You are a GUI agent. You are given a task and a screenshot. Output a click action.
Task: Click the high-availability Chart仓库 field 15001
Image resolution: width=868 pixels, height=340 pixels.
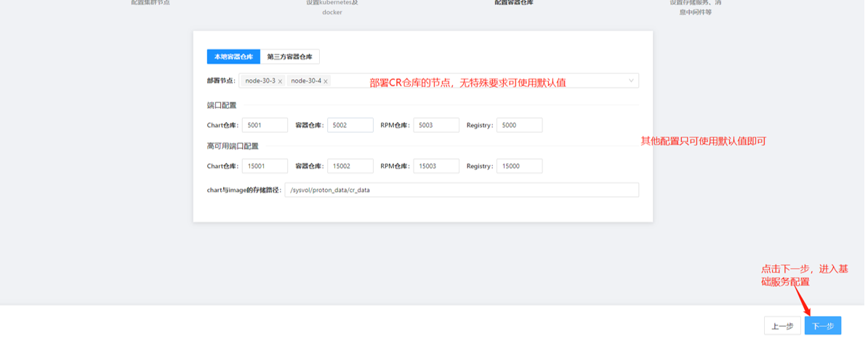(x=265, y=166)
